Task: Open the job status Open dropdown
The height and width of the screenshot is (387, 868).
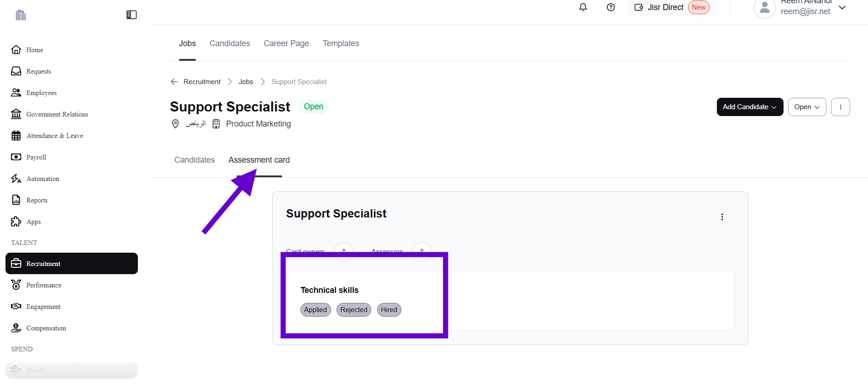Action: [x=807, y=107]
